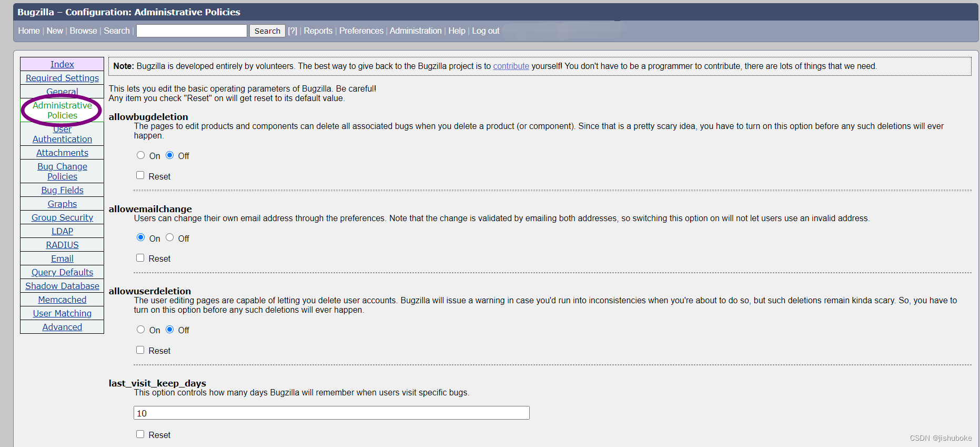This screenshot has width=980, height=447.
Task: Open Email in sidebar
Action: pyautogui.click(x=62, y=259)
